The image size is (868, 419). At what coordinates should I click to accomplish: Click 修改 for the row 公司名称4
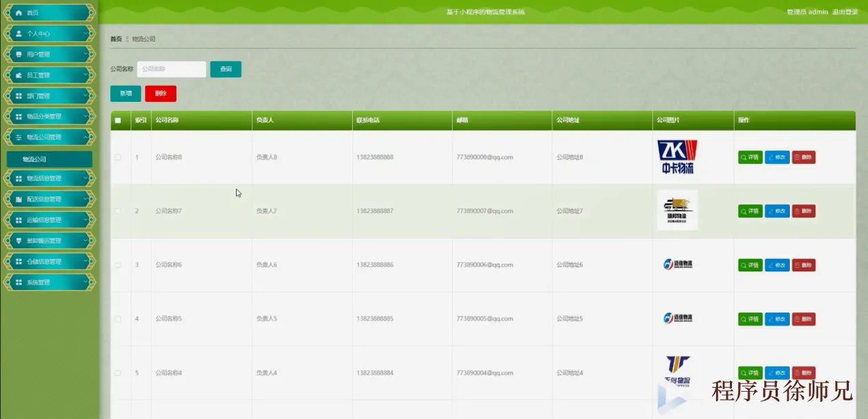(x=777, y=373)
